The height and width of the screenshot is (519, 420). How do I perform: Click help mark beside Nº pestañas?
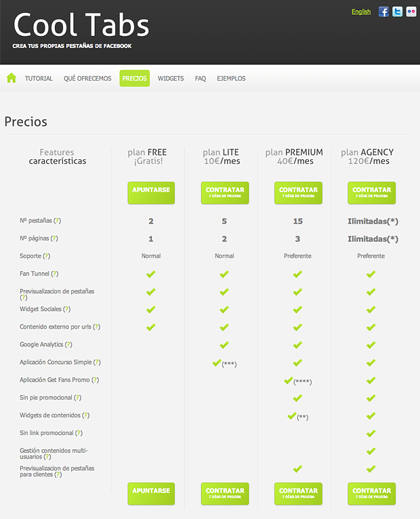coord(57,221)
